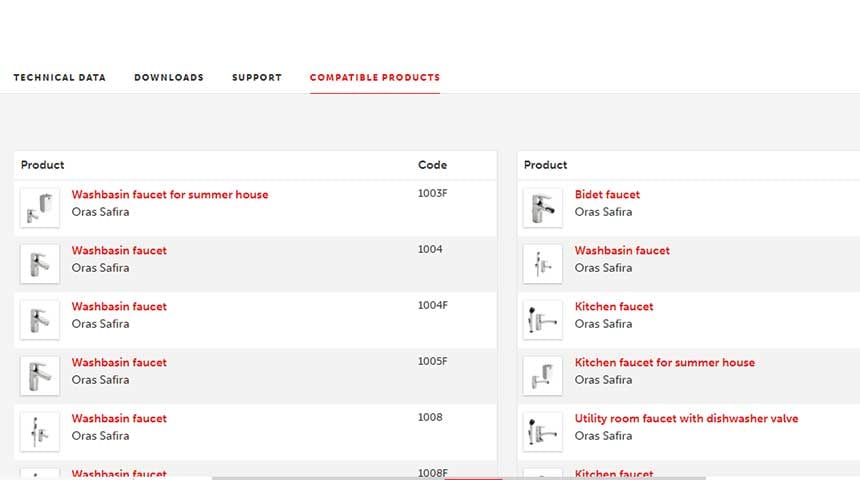Click Oras Safira under summer house washbasin faucet

point(100,212)
